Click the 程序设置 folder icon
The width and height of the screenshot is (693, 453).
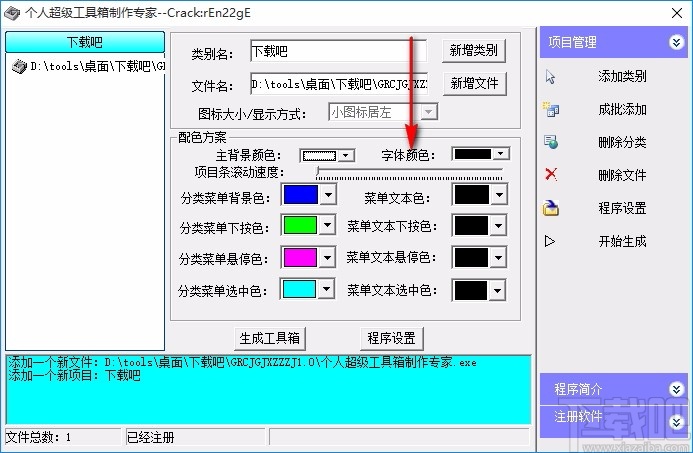[551, 208]
